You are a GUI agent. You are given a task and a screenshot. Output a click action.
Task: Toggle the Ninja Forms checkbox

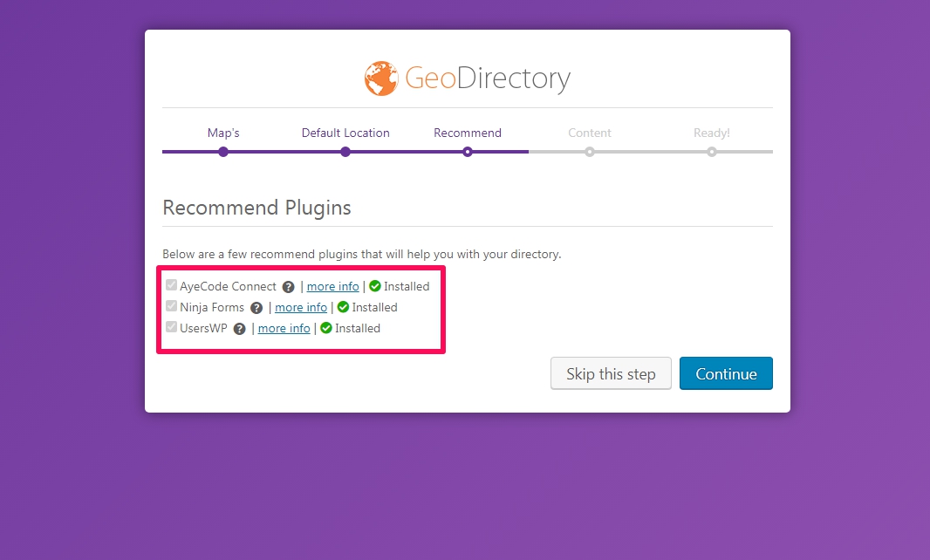click(171, 305)
